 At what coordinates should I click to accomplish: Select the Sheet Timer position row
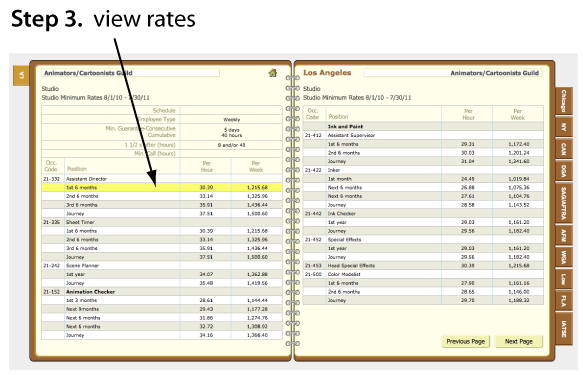(x=162, y=222)
